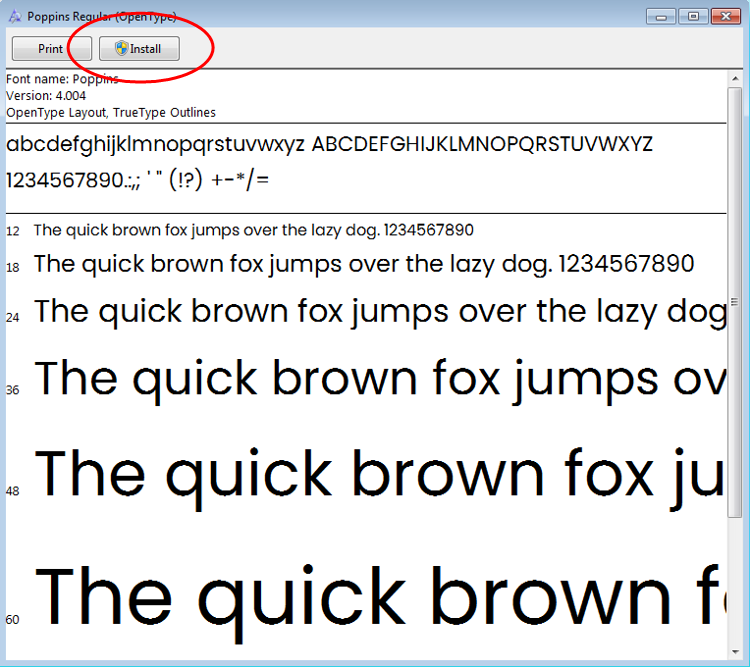Screen dimensions: 750x667
Task: Click 'OpenType Layout, TrueType Outlines' text
Action: [111, 112]
